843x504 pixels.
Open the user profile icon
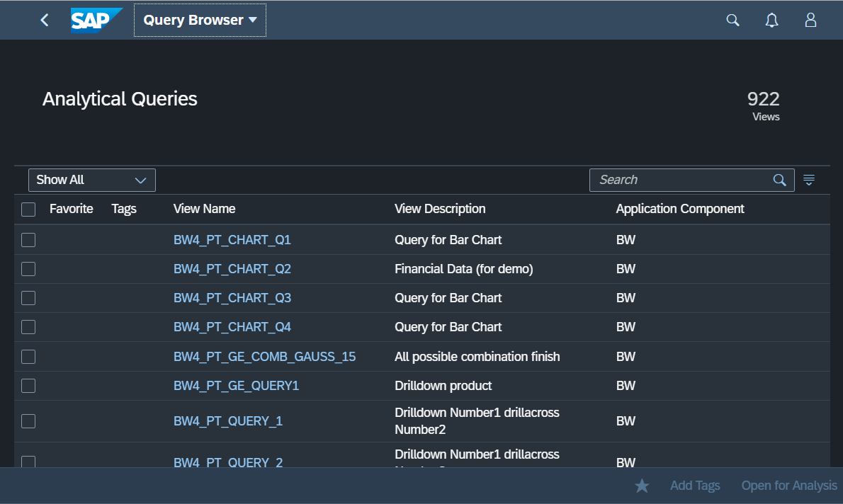(x=810, y=20)
